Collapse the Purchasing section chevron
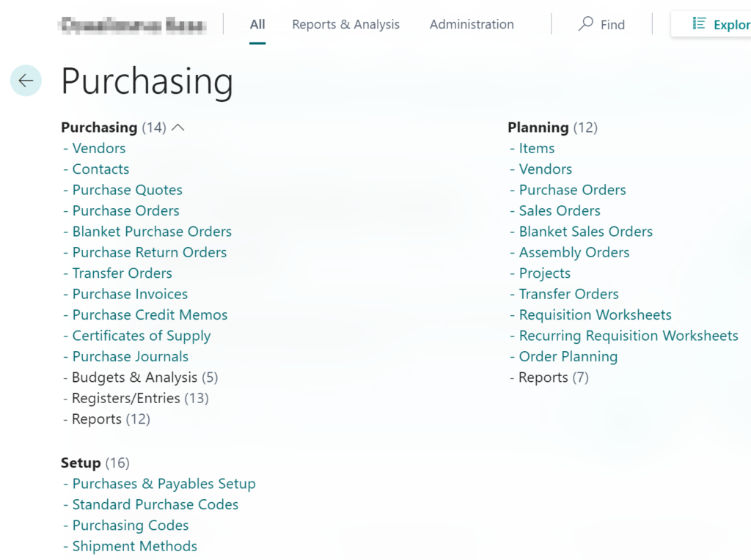Image resolution: width=751 pixels, height=560 pixels. pos(177,128)
